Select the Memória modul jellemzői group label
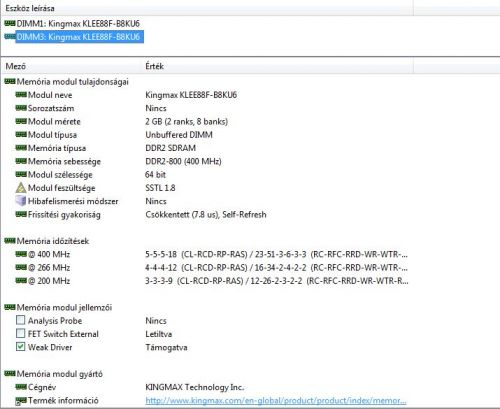Image resolution: width=500 pixels, height=409 pixels. click(x=64, y=307)
